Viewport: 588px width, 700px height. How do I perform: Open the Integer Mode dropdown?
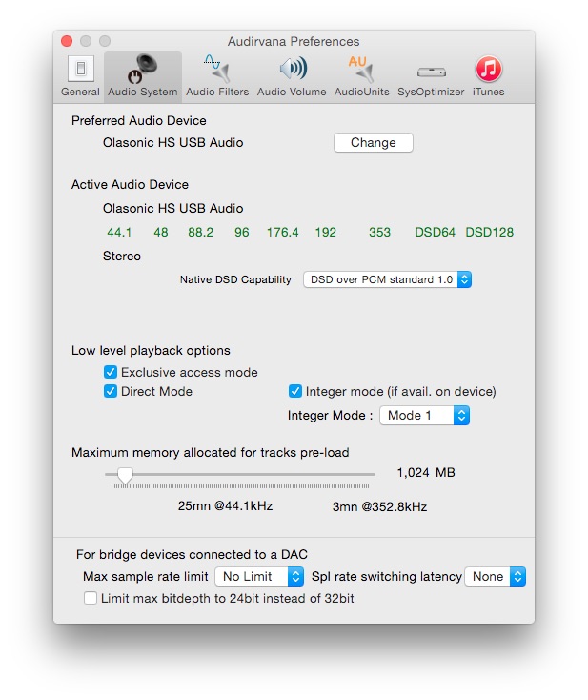424,415
